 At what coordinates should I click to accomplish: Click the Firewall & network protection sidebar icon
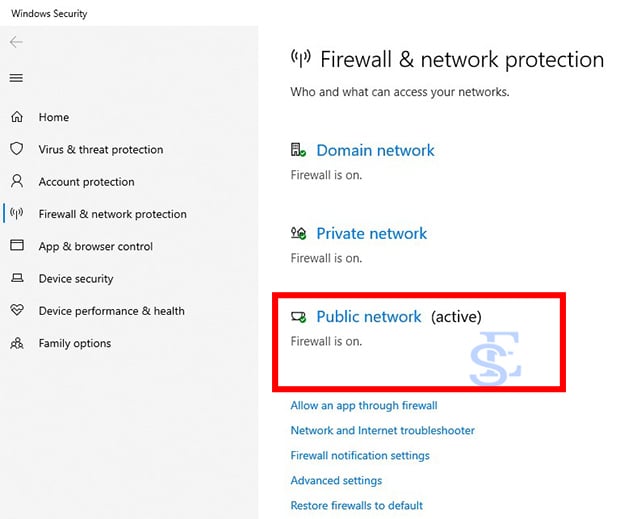pos(17,214)
